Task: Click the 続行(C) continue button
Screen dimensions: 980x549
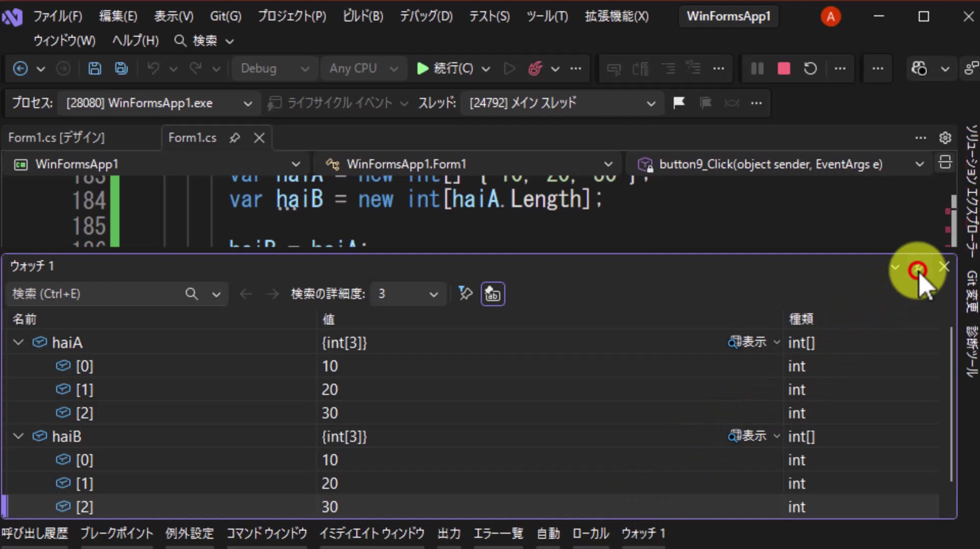Action: (445, 68)
